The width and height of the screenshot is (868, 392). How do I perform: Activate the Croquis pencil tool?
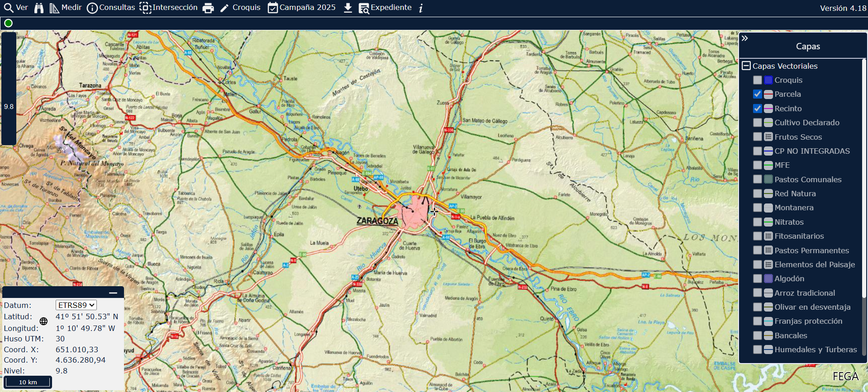click(240, 8)
